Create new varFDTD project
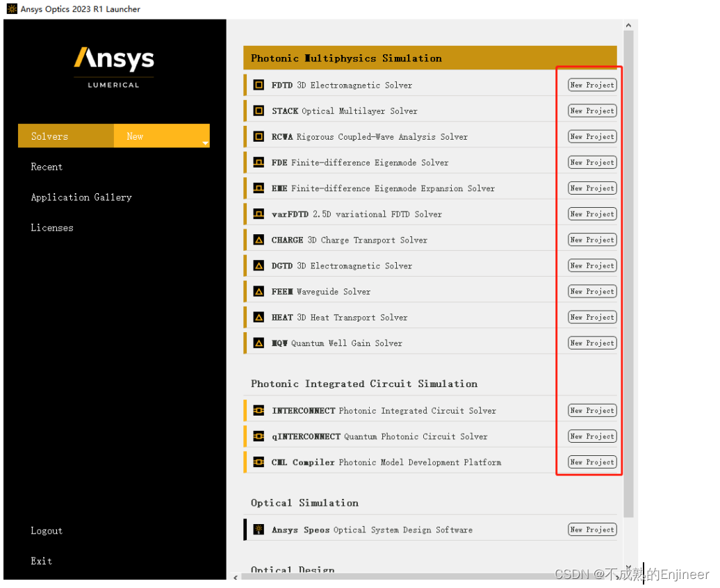The height and width of the screenshot is (588, 720). [592, 214]
